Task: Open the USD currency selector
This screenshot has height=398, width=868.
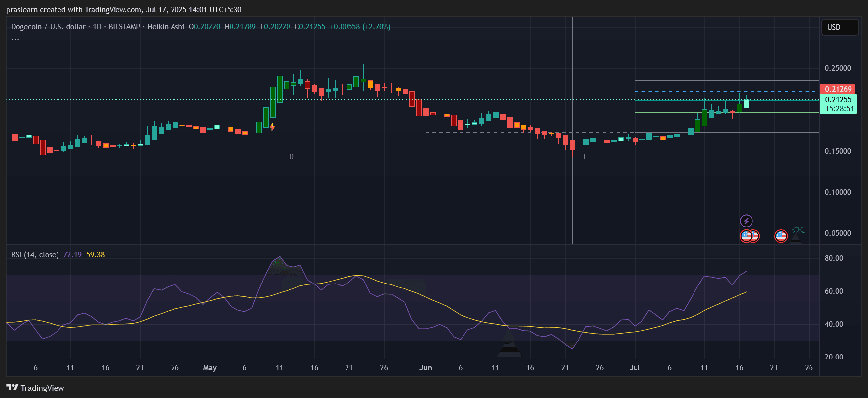Action: tap(839, 27)
